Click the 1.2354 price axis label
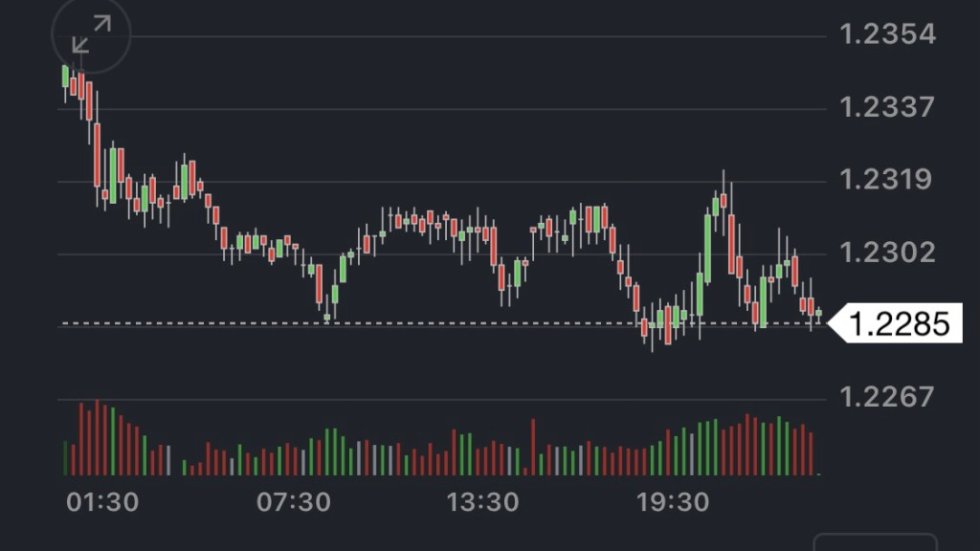 886,34
